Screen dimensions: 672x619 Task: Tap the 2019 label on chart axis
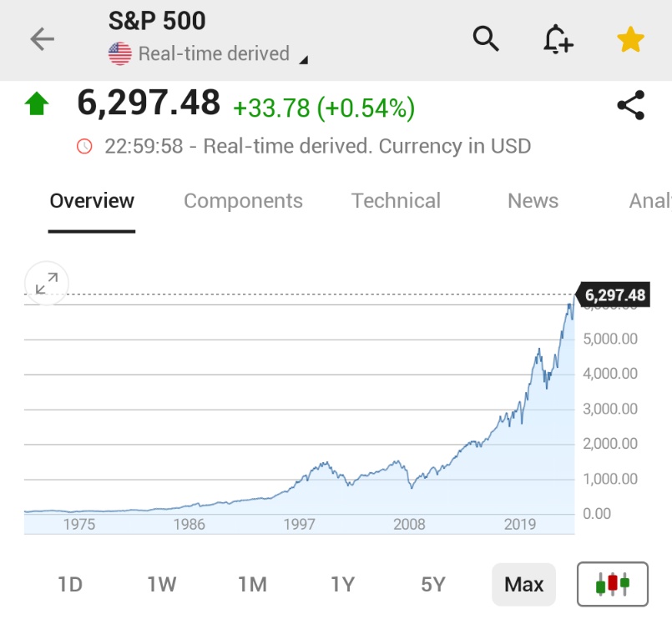[x=520, y=525]
